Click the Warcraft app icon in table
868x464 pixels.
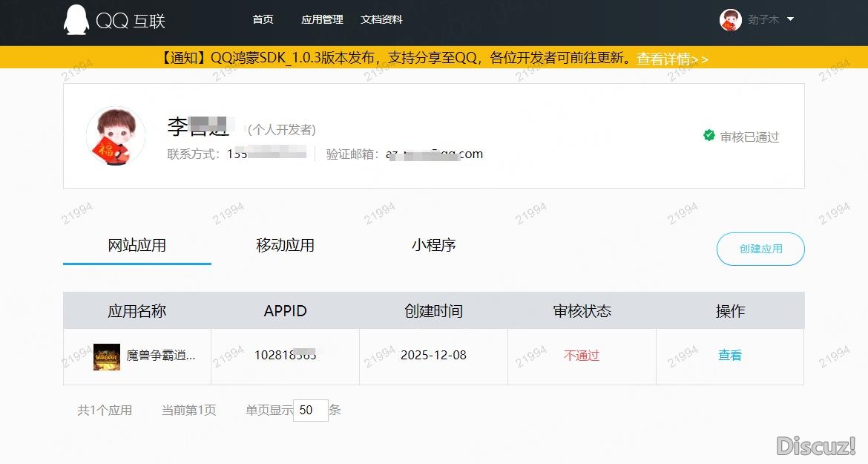[107, 356]
